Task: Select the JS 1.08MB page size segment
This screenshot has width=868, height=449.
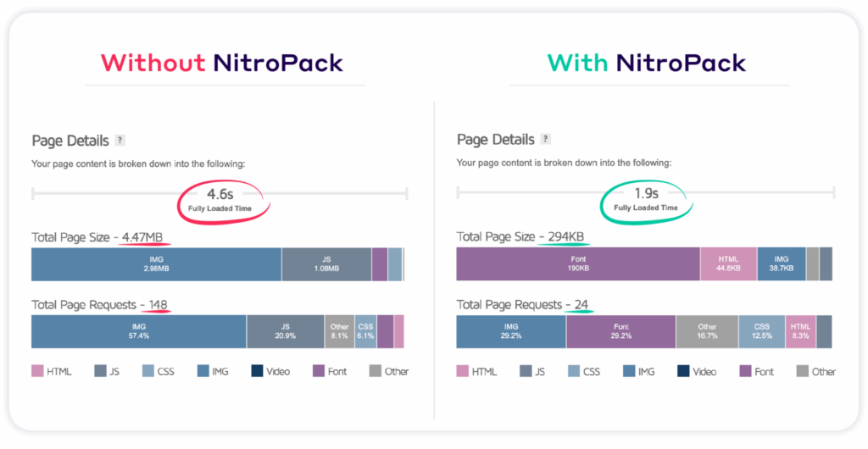Action: pos(326,264)
